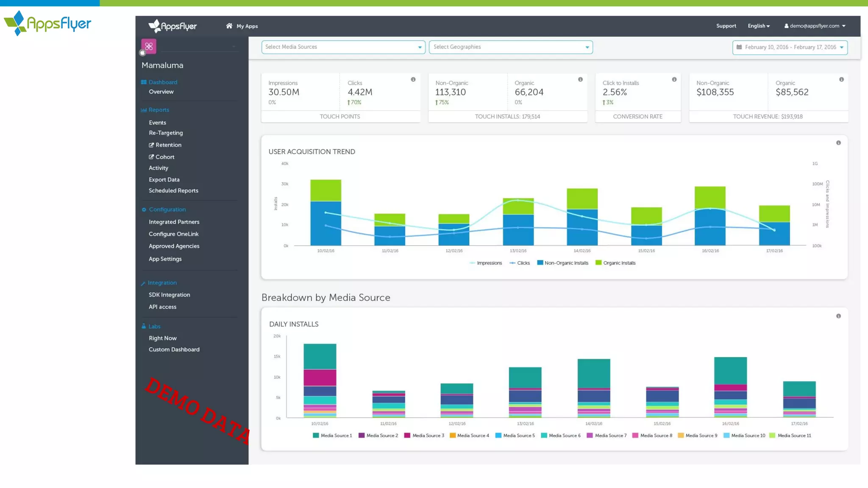Click the Daily Installs info icon
Screen dimensions: 868x488
[838, 316]
